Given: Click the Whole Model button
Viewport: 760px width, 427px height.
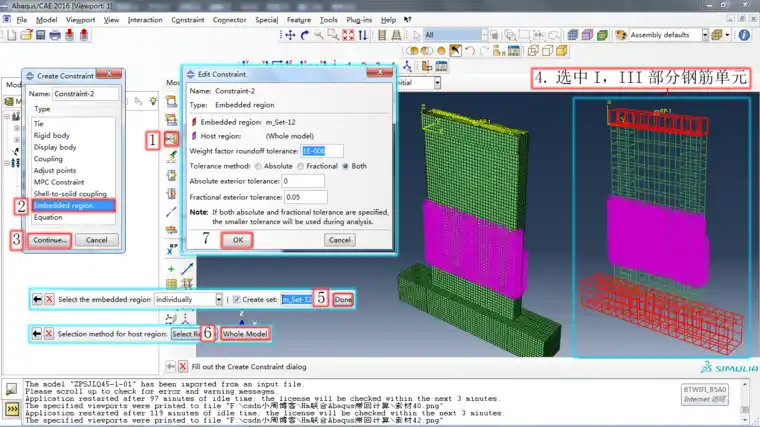Looking at the screenshot, I should click(x=245, y=334).
